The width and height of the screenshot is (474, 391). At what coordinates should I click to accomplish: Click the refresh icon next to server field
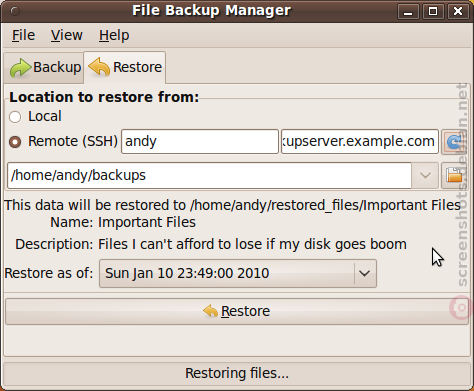[454, 142]
